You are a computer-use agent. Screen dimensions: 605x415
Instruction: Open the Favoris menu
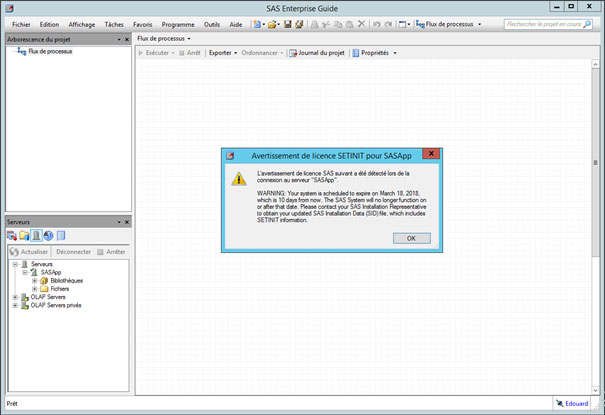[x=142, y=24]
